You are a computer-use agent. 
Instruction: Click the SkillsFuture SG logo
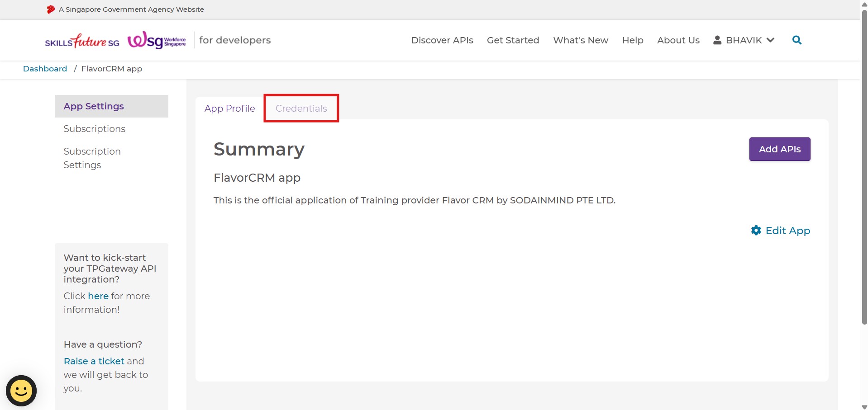[82, 41]
